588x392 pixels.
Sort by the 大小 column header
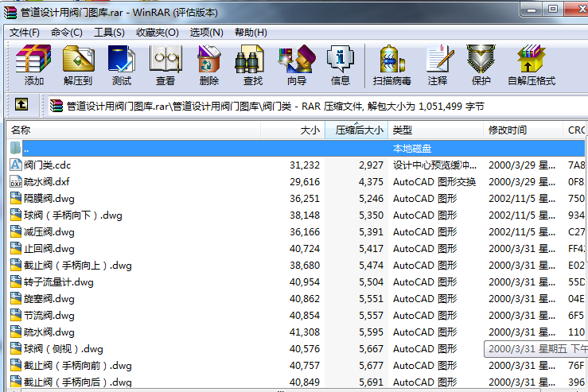(293, 130)
